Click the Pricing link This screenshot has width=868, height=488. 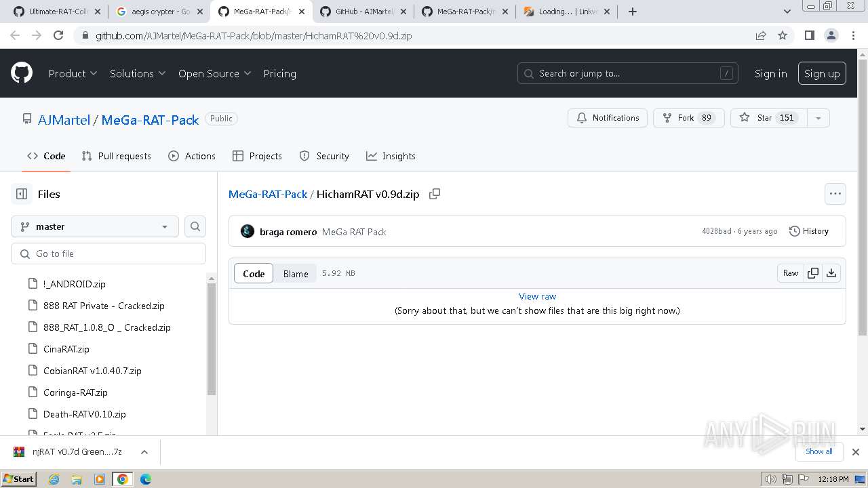pyautogui.click(x=279, y=73)
